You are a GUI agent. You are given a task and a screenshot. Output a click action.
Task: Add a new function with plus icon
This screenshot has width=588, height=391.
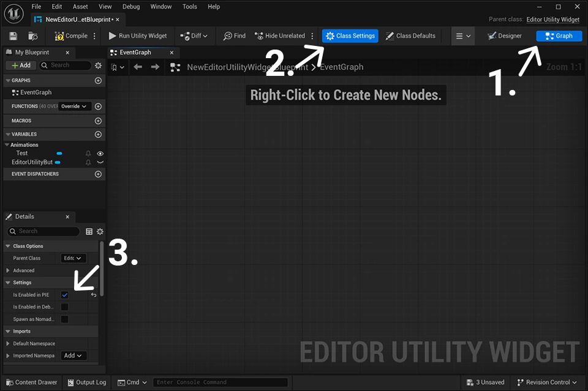[x=98, y=106]
